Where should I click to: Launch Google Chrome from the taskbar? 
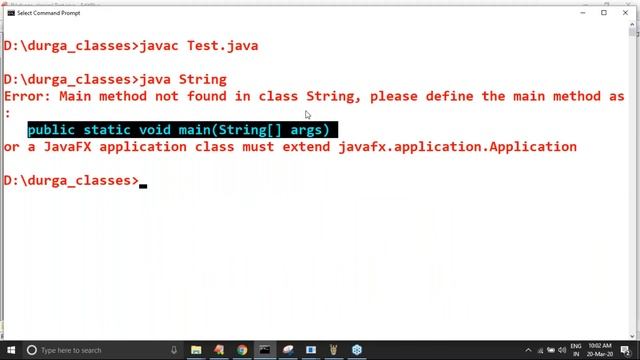click(242, 350)
